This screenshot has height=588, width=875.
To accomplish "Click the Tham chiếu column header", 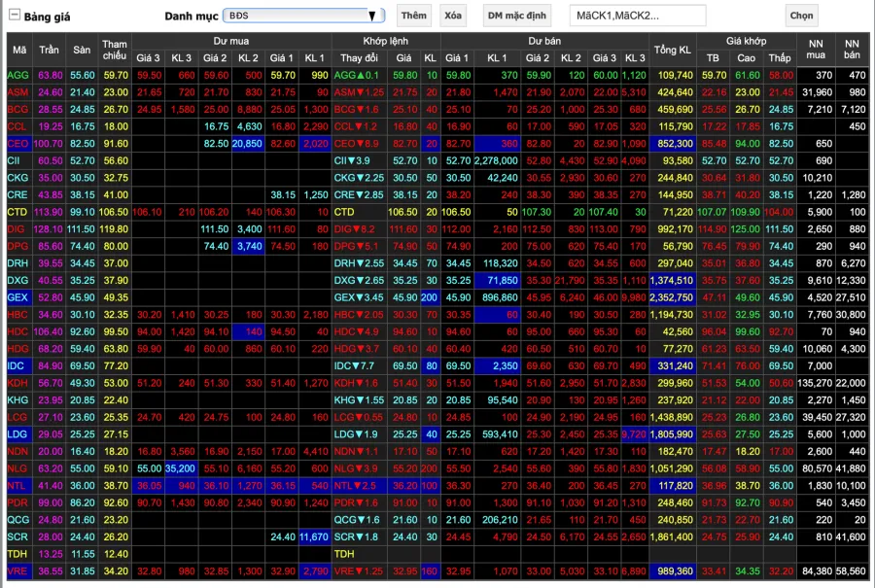I will tap(116, 50).
